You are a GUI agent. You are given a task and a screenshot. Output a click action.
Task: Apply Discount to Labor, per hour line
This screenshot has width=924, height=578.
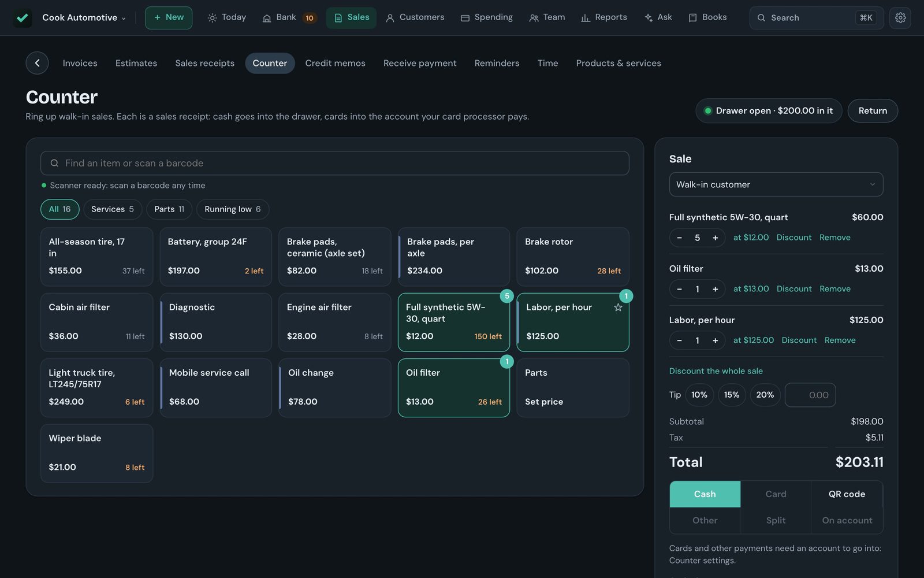pyautogui.click(x=799, y=340)
